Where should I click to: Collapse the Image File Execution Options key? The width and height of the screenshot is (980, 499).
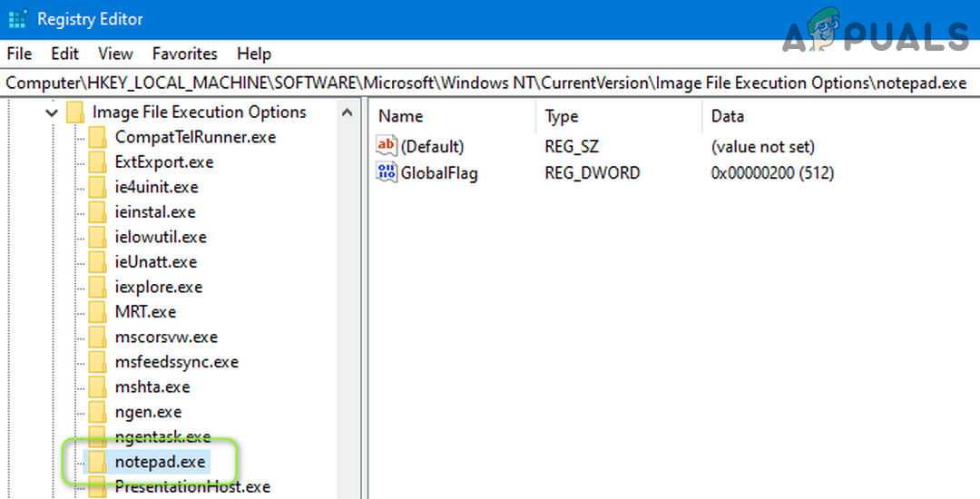(x=52, y=113)
